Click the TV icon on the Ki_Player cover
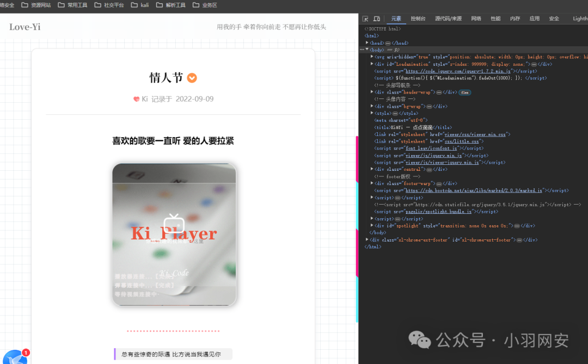This screenshot has width=588, height=364. click(173, 225)
